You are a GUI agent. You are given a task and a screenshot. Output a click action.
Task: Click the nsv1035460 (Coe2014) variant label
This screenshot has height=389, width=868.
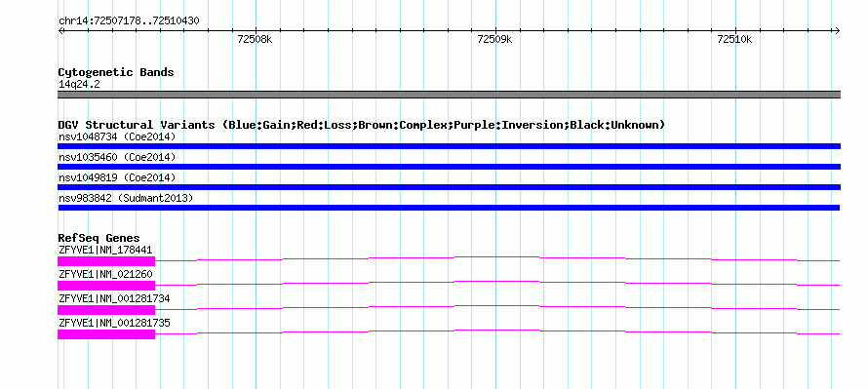pos(117,157)
